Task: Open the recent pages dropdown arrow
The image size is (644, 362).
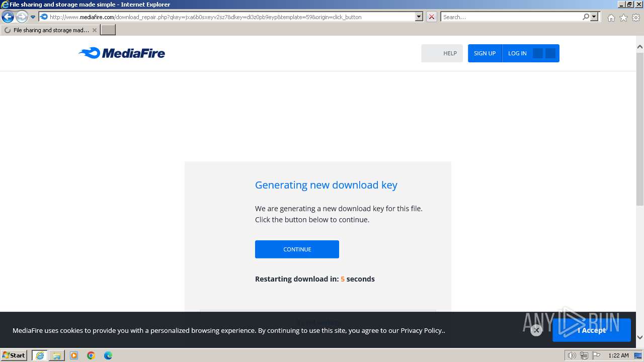Action: tap(33, 17)
